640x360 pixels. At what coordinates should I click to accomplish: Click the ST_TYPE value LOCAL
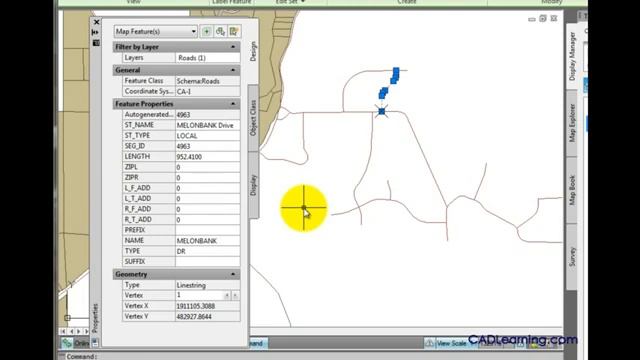pos(207,136)
